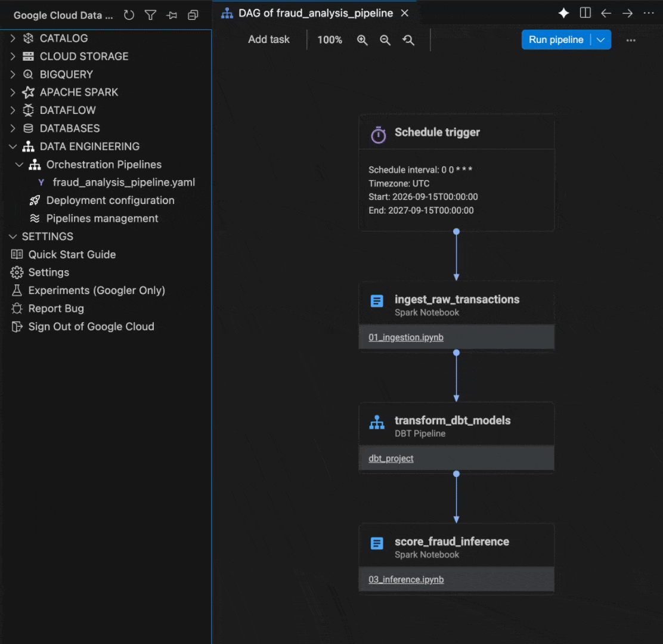Click the score_fraud_inference notebook icon
The image size is (663, 644).
(377, 543)
